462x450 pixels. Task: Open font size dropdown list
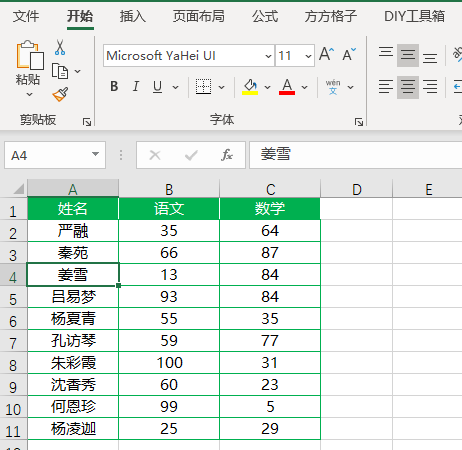(308, 56)
